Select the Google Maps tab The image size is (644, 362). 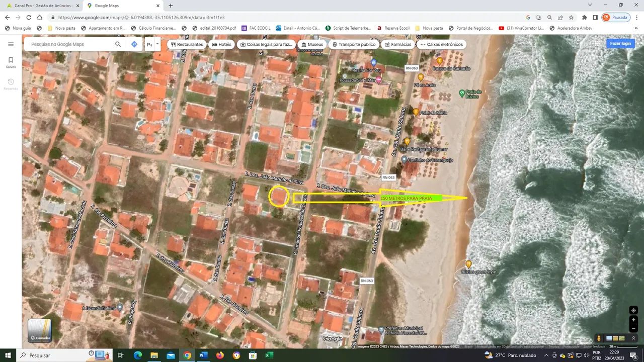123,6
